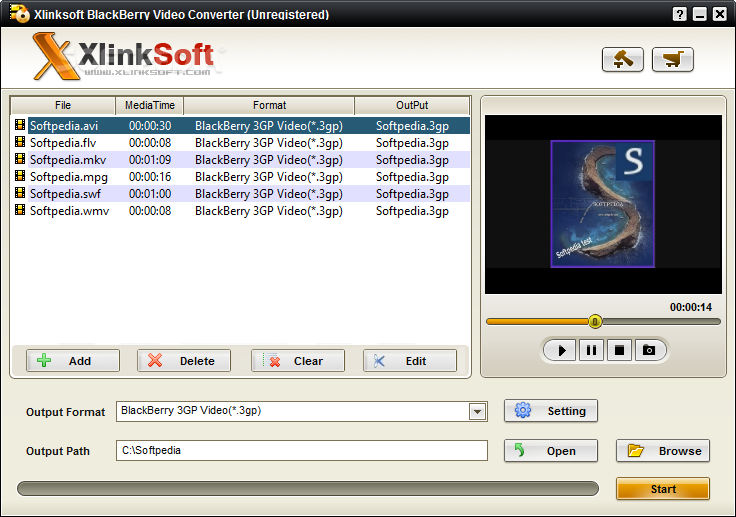Click the Output Format combo box text
This screenshot has width=736, height=517.
coord(191,410)
